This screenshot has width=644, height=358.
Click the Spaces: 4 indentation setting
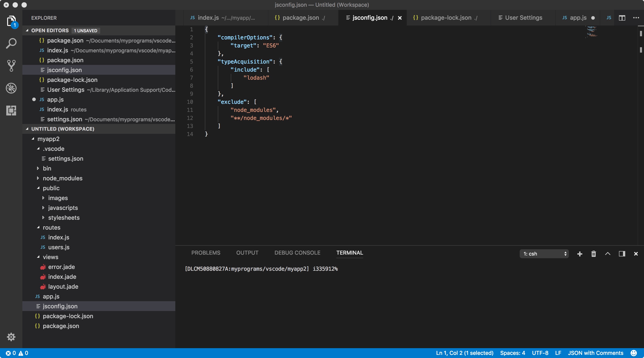[512, 353]
